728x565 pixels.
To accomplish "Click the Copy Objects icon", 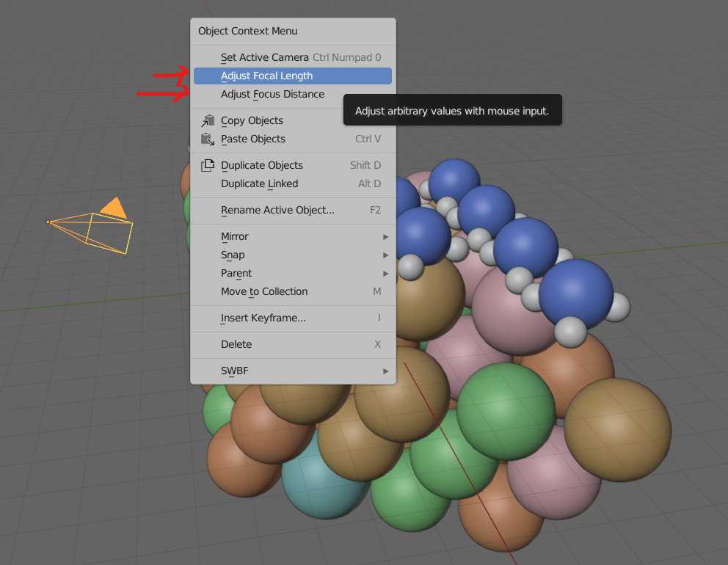I will click(x=208, y=121).
